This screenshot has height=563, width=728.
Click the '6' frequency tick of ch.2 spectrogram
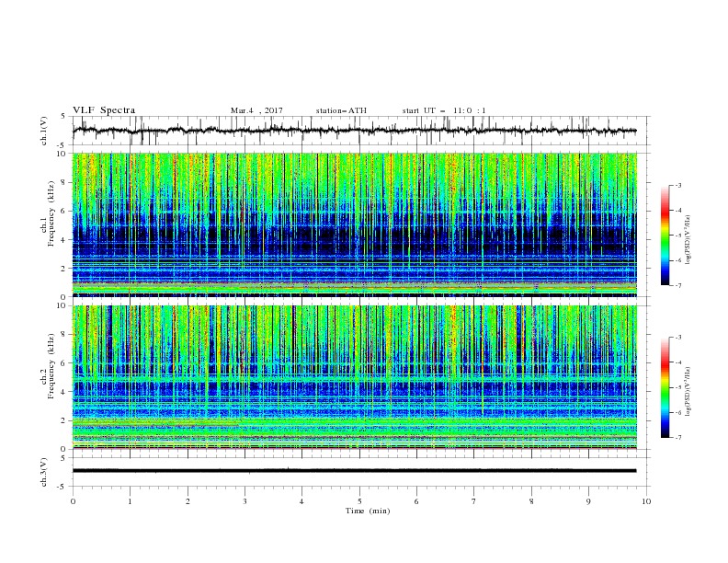64,363
